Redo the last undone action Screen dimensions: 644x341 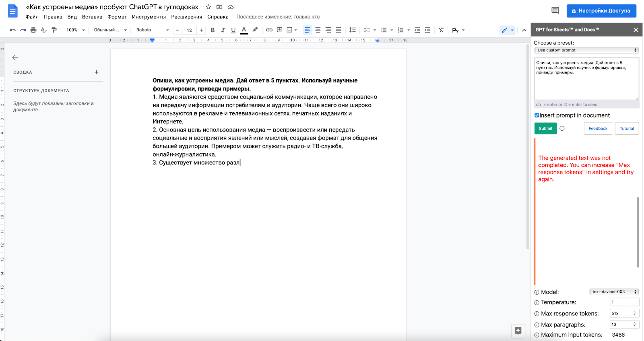click(23, 30)
